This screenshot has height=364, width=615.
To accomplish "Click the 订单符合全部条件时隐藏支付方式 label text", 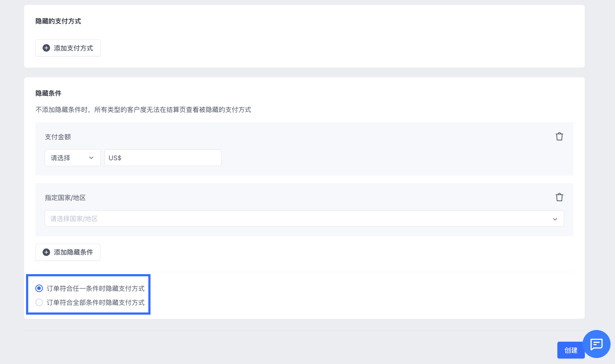I will 96,303.
